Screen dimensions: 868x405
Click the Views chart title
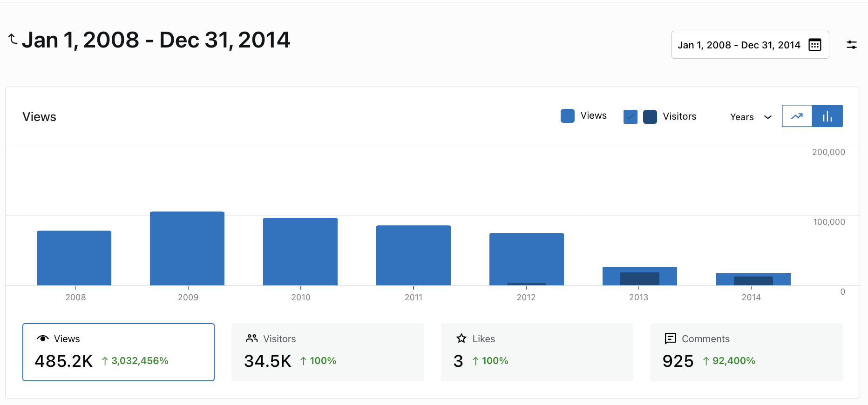coord(39,117)
